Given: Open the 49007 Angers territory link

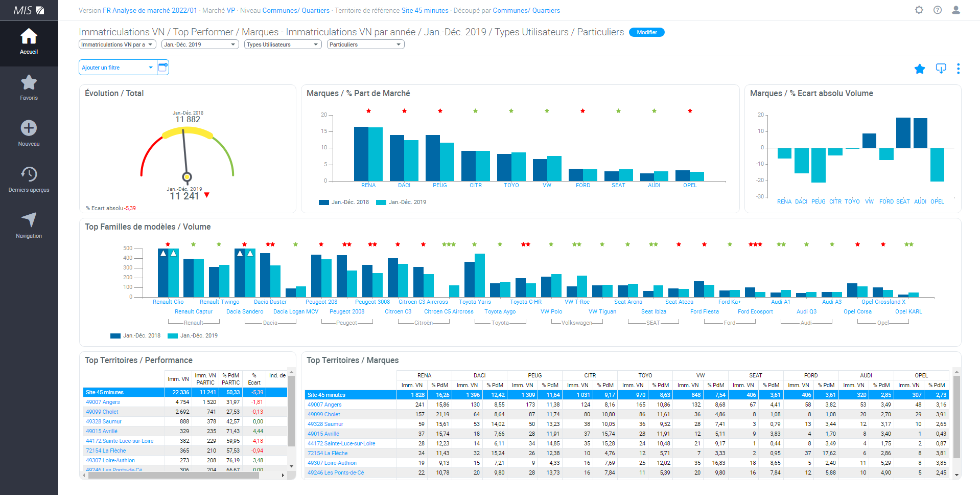Looking at the screenshot, I should coord(103,402).
